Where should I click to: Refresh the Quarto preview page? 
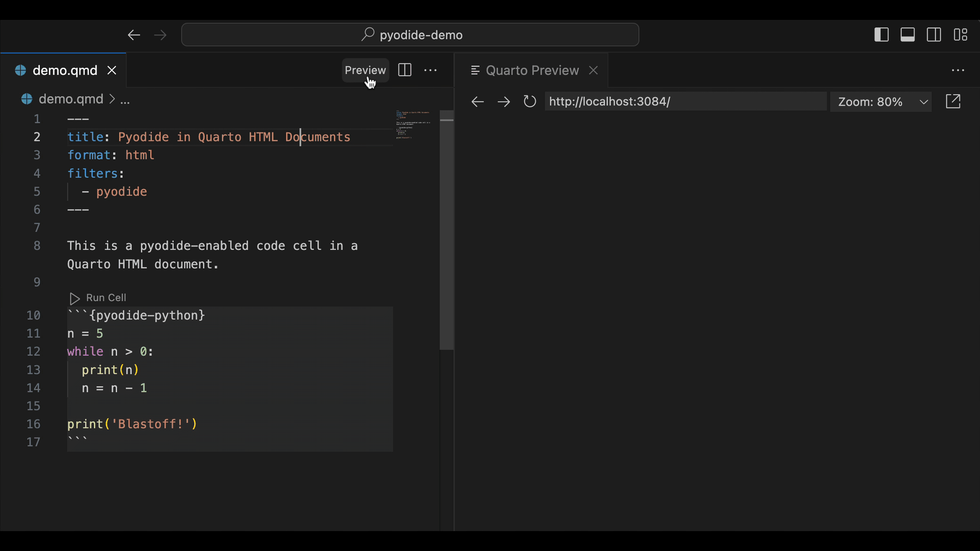[x=530, y=102]
